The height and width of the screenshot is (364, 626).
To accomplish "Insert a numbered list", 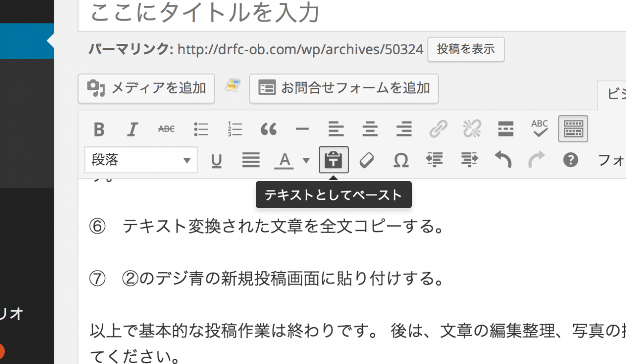I will pyautogui.click(x=235, y=129).
